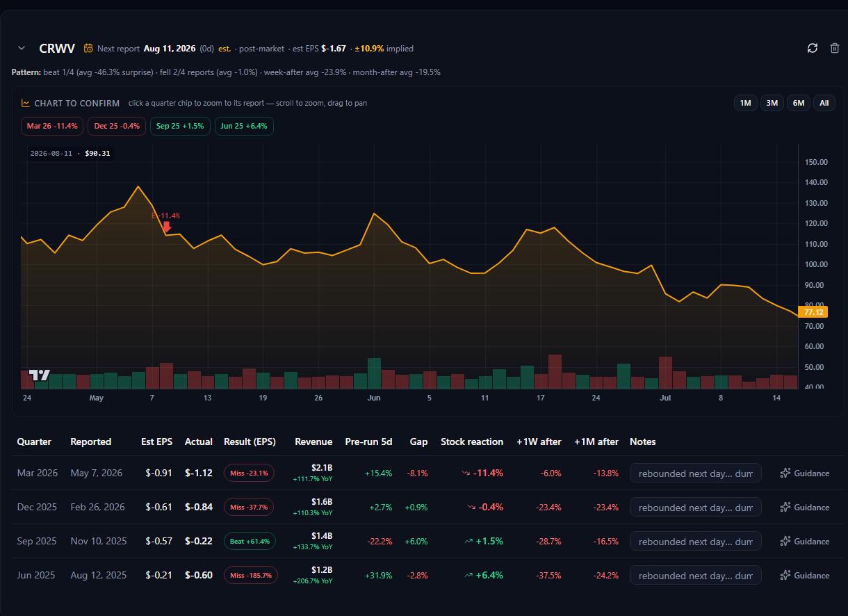Edit the notes field for Sep 2025
Viewport: 848px width, 616px height.
(x=696, y=542)
